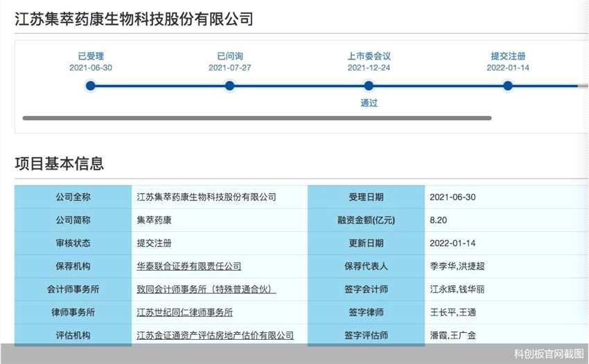Click the names 季李华,洪捷超
Image resolution: width=589 pixels, height=364 pixels.
click(457, 266)
